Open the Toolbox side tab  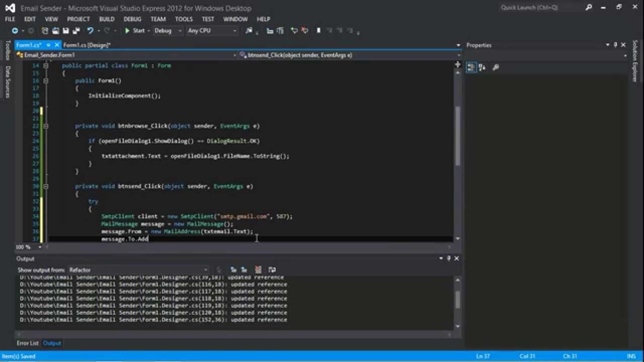tap(7, 51)
